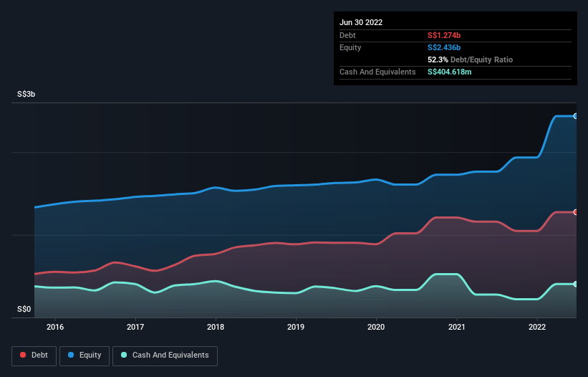The height and width of the screenshot is (377, 588).
Task: Click the tooltip Debt row label
Action: (347, 35)
